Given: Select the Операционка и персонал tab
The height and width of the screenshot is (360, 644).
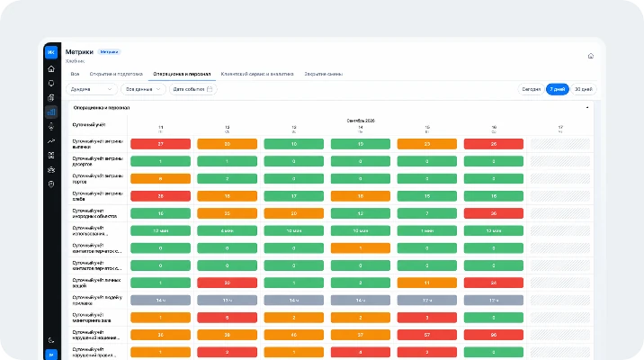Looking at the screenshot, I should coord(182,74).
